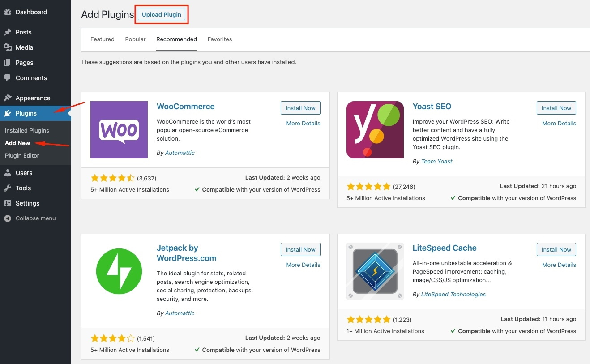Image resolution: width=590 pixels, height=364 pixels.
Task: Open Comments using the speech bubble icon
Action: point(8,77)
